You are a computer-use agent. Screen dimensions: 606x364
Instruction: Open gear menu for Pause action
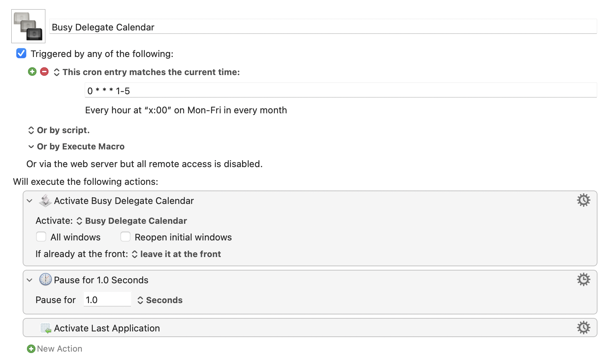tap(583, 280)
